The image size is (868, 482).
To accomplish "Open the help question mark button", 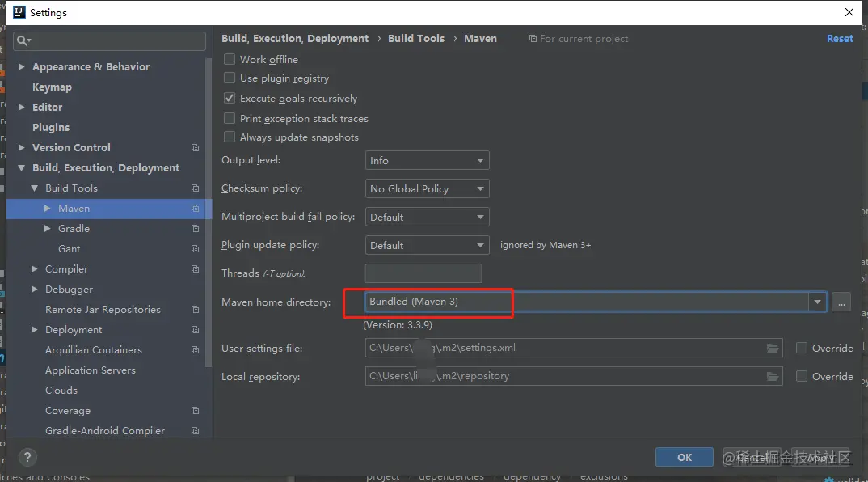I will [x=27, y=457].
